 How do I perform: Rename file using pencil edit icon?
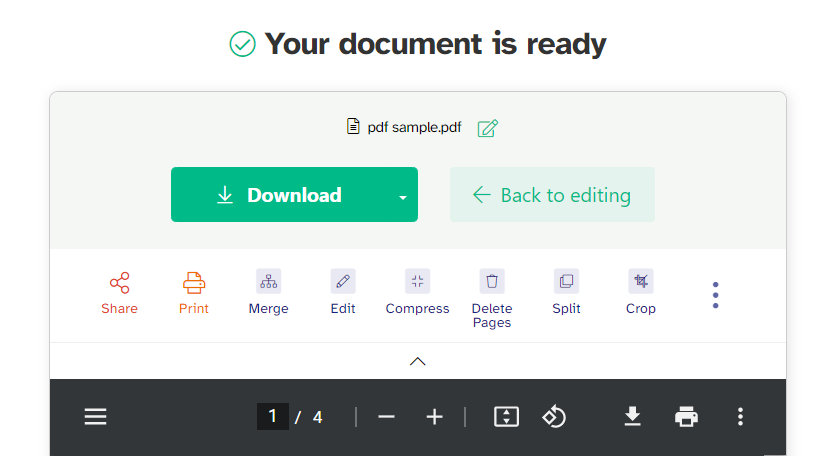coord(488,127)
